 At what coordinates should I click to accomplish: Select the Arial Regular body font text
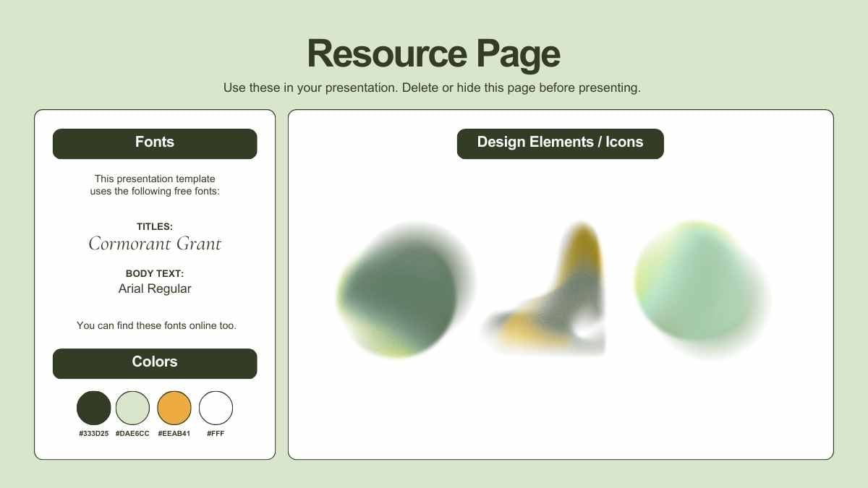click(x=155, y=289)
